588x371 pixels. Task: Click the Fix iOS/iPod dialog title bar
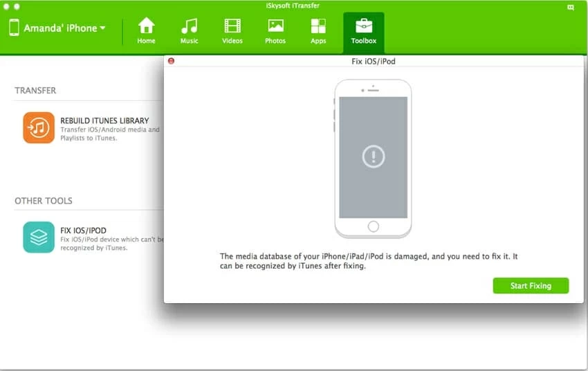click(374, 61)
